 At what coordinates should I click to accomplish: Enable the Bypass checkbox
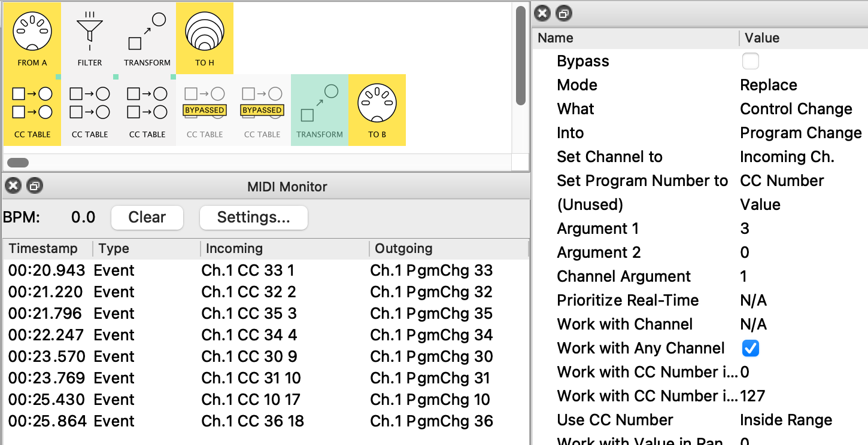pos(750,61)
